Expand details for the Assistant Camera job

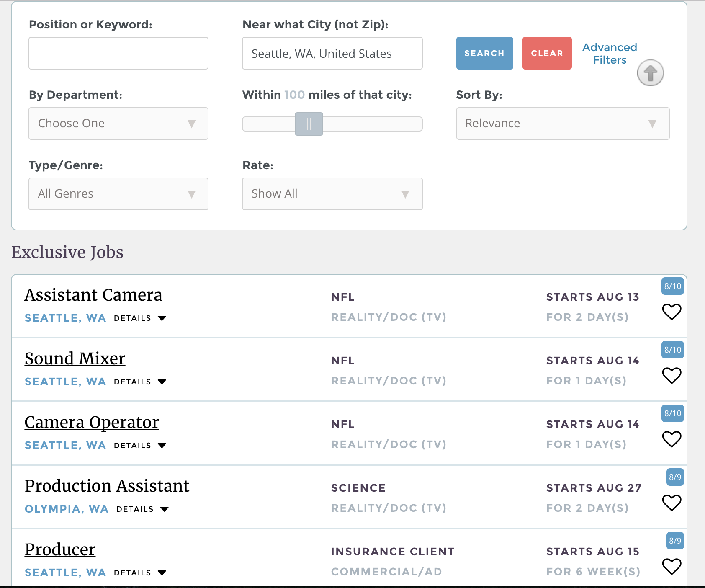140,318
